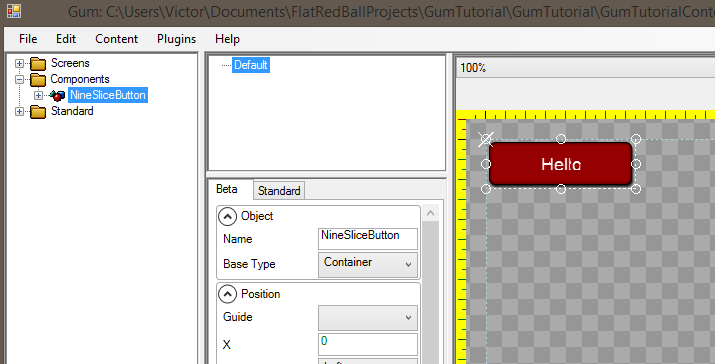The image size is (715, 364).
Task: Select the Standard folder icon
Action: pyautogui.click(x=38, y=111)
